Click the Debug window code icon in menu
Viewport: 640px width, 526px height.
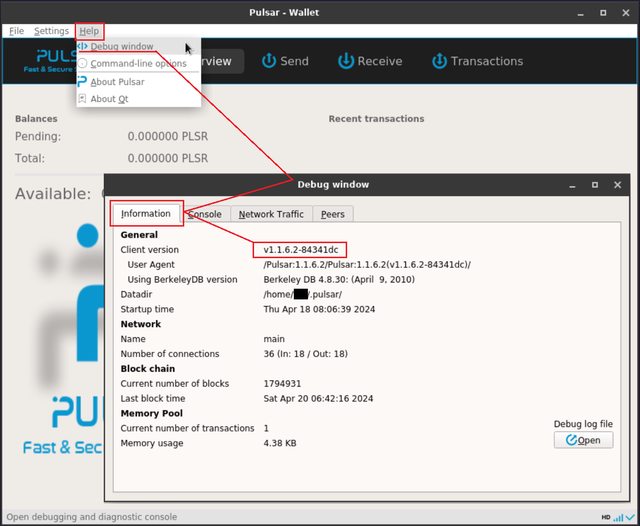82,46
